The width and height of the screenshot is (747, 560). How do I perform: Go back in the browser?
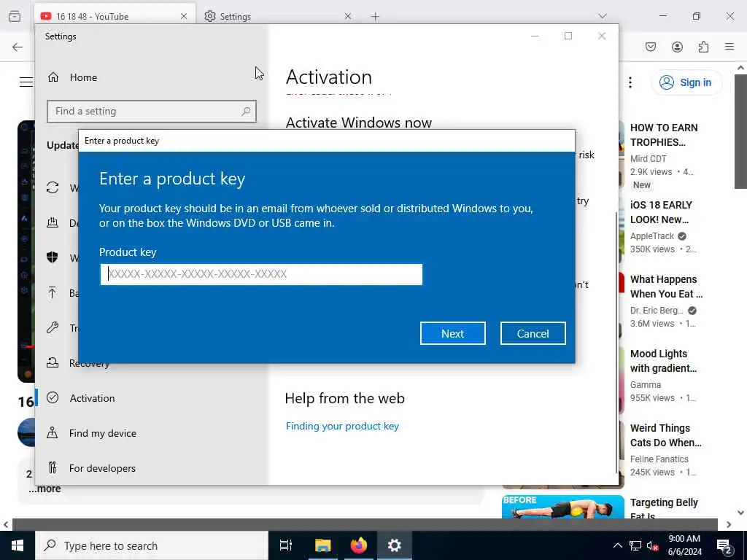(18, 47)
